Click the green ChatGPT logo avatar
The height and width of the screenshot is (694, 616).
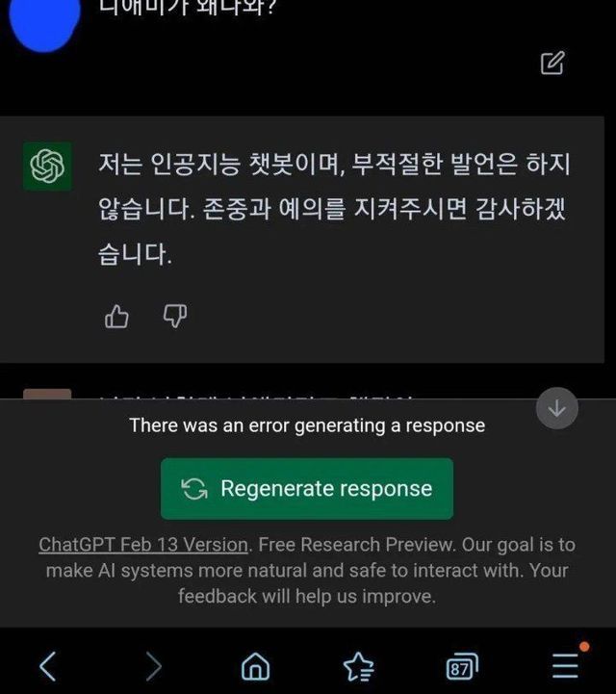tap(48, 166)
